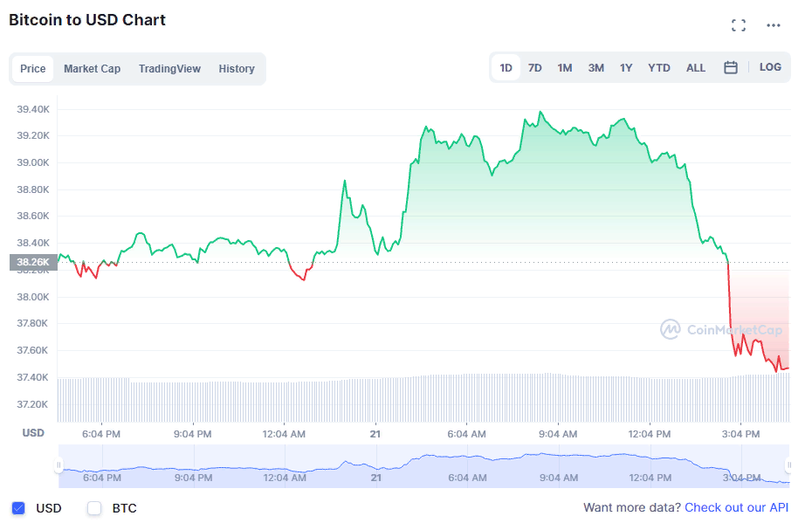The image size is (812, 530).
Task: Follow the 'Check out our API' link
Action: click(x=738, y=507)
